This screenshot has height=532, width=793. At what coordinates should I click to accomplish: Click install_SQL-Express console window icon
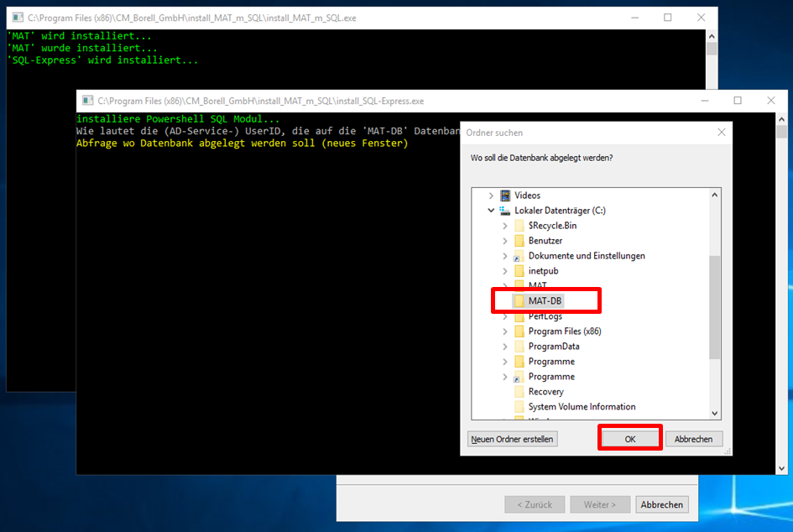click(87, 101)
